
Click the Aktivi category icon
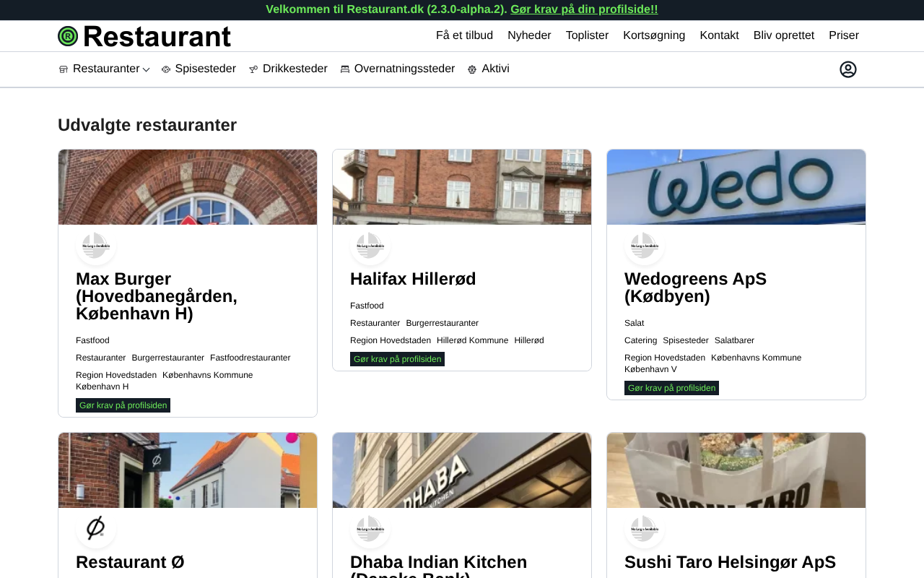472,69
